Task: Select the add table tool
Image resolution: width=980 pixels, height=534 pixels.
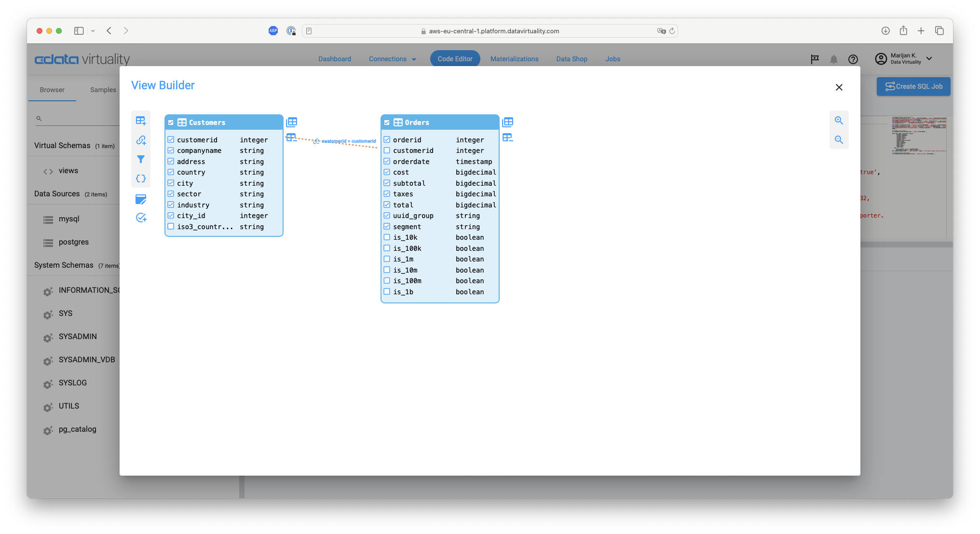Action: point(141,121)
